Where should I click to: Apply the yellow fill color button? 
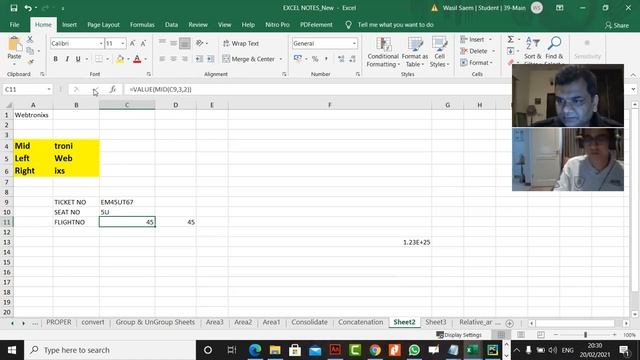click(x=120, y=59)
